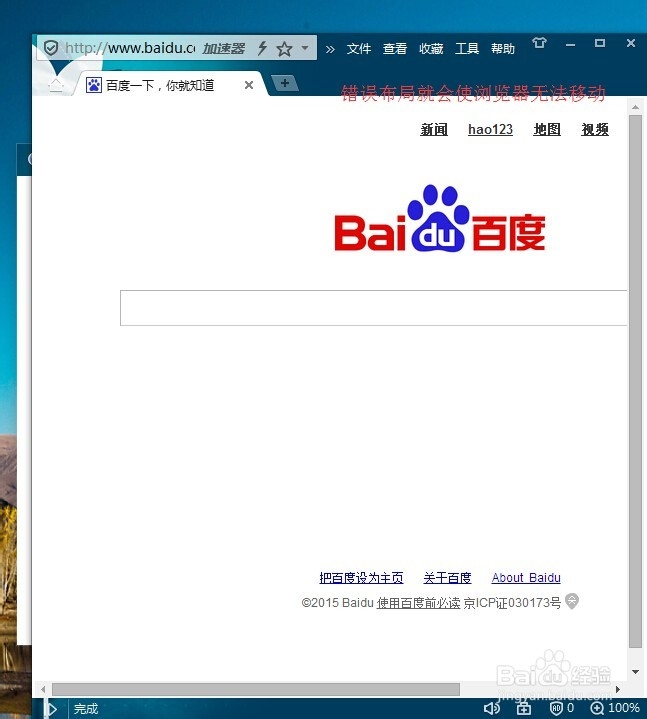647x719 pixels.
Task: Click the download manager icon in status bar
Action: (524, 708)
